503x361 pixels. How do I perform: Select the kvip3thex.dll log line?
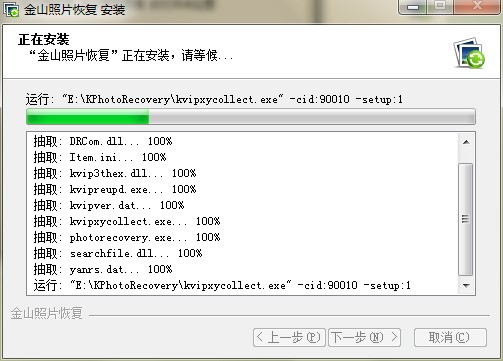[x=115, y=173]
